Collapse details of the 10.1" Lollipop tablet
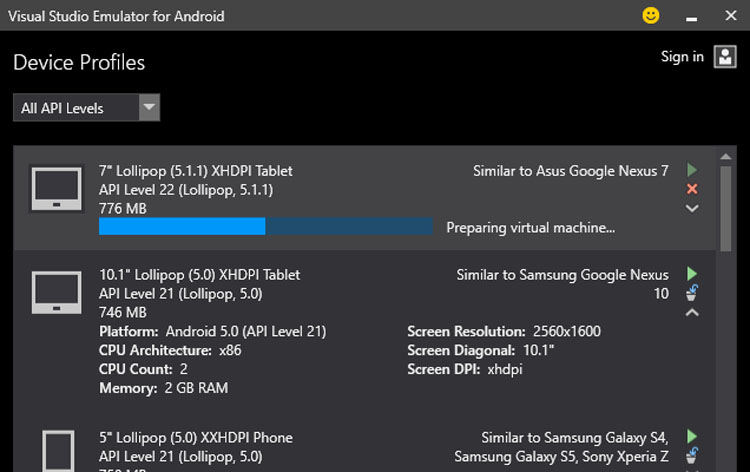Viewport: 750px width, 472px height. point(692,312)
